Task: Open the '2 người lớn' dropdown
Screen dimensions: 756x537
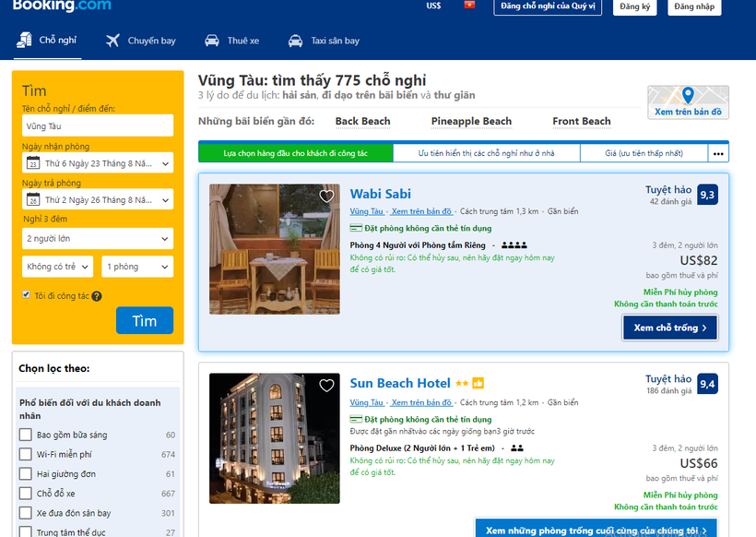Action: 98,238
